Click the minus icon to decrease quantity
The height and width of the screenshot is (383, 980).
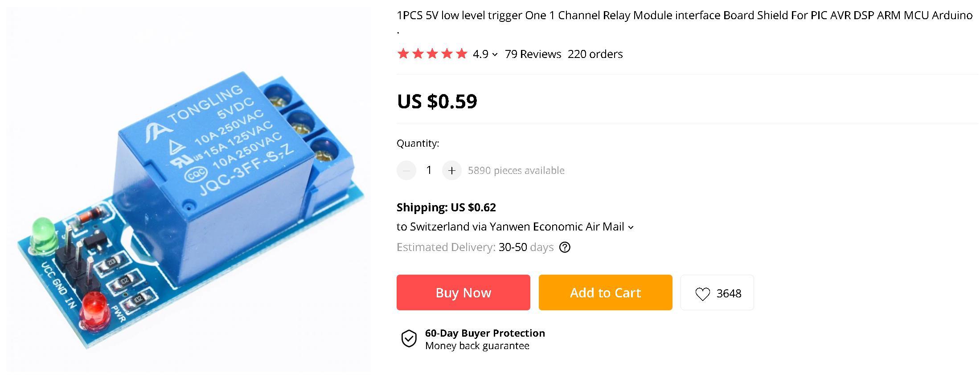[x=406, y=170]
